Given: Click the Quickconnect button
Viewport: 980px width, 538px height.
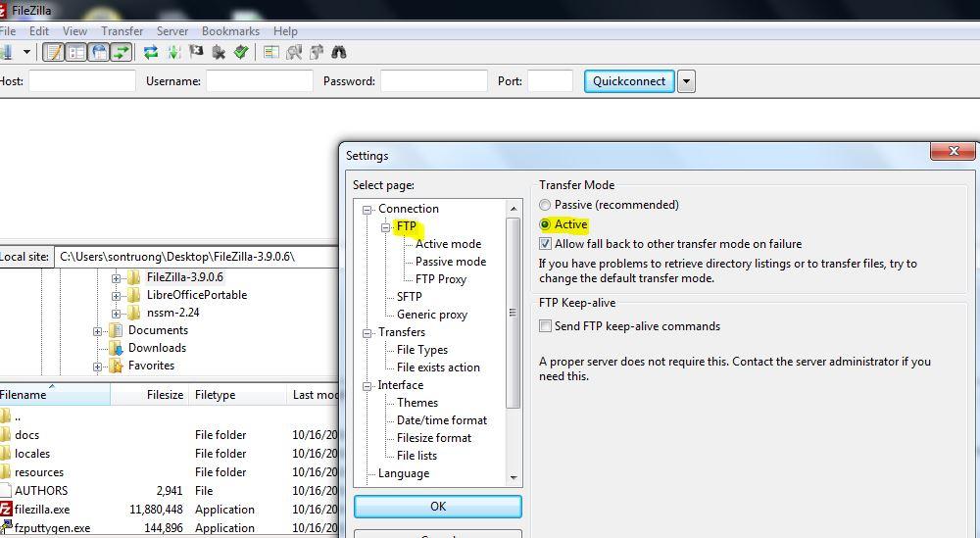Looking at the screenshot, I should click(x=629, y=81).
